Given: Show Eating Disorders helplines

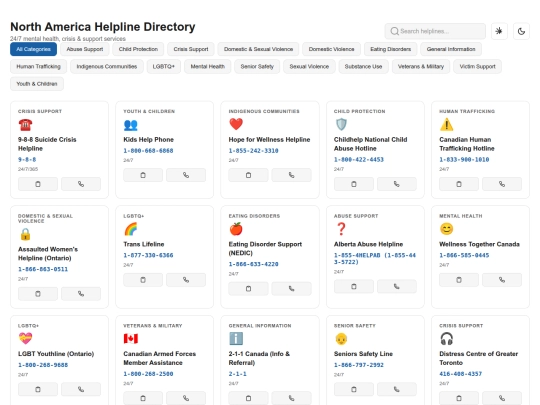Looking at the screenshot, I should [391, 49].
